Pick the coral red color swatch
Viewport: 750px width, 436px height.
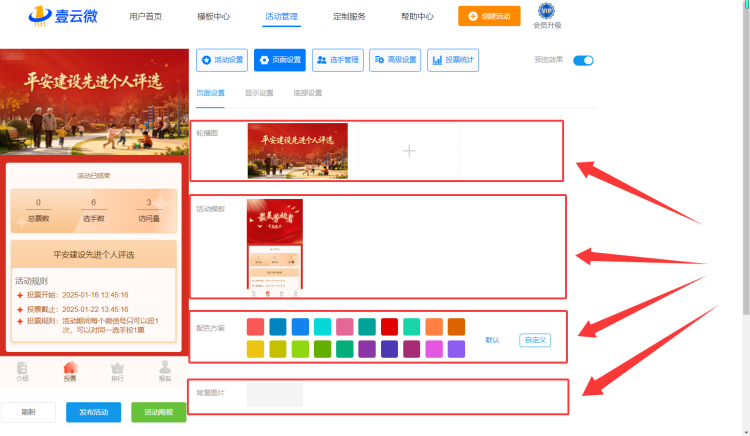pos(255,327)
